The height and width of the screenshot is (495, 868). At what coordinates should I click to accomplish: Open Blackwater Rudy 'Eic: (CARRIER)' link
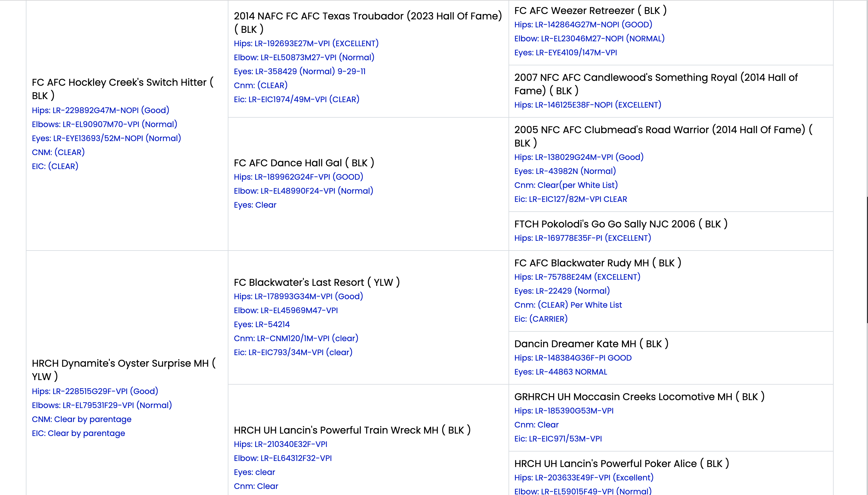tap(540, 319)
